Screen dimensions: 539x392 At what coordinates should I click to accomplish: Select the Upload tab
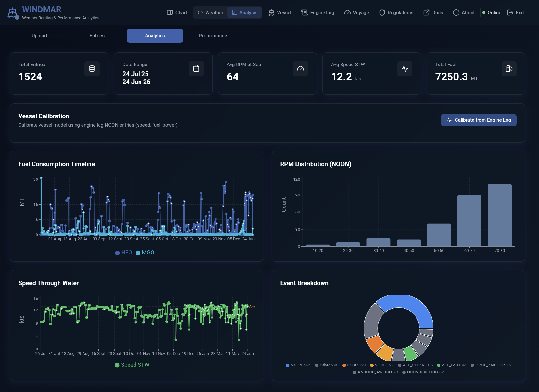39,36
